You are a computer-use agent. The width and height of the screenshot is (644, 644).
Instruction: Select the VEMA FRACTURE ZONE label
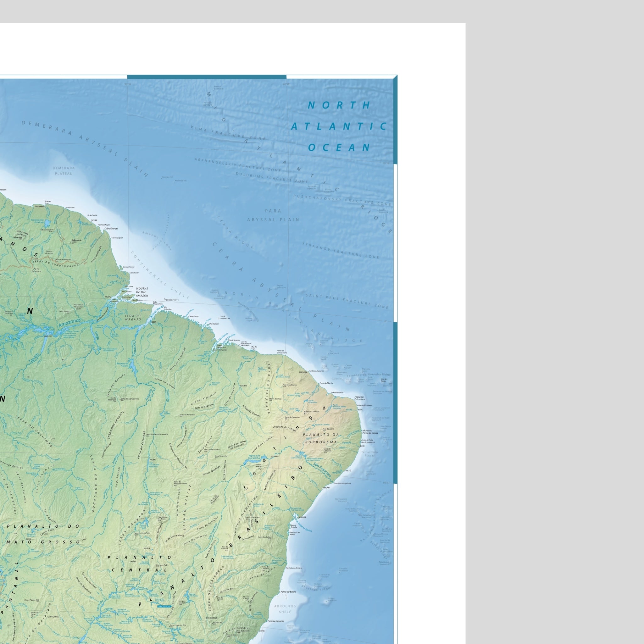(228, 132)
